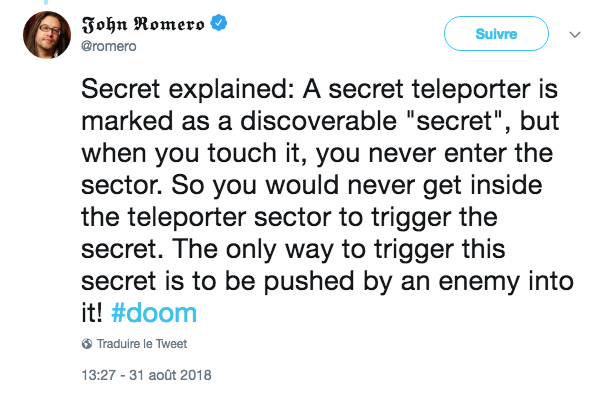
Task: Click the globe icon beside Traduire le Tweet
Action: [87, 344]
